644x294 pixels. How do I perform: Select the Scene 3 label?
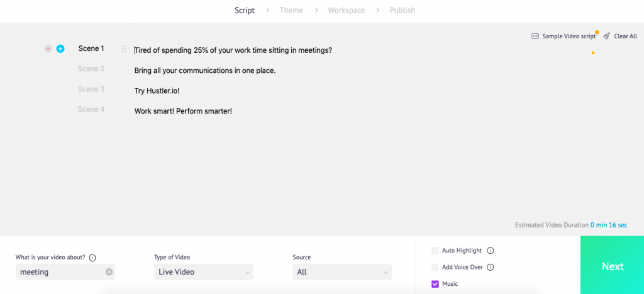click(x=91, y=89)
